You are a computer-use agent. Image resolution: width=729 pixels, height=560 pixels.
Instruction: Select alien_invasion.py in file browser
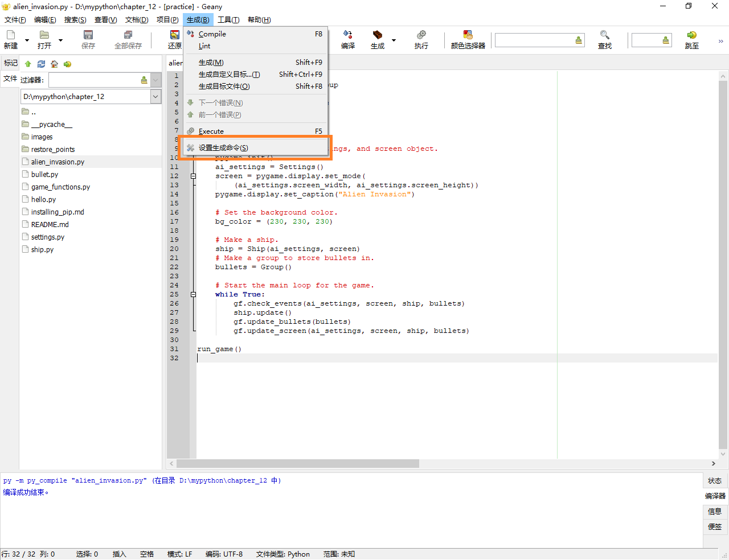pos(58,162)
